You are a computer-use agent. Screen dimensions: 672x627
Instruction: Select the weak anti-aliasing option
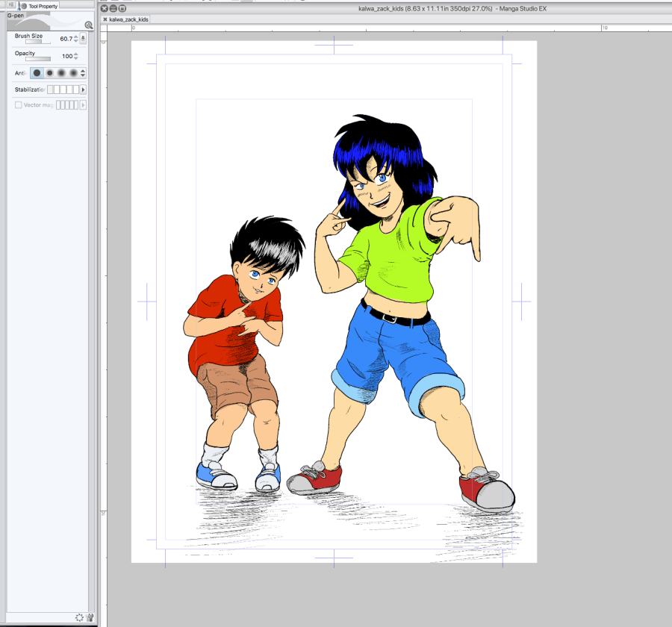(49, 73)
